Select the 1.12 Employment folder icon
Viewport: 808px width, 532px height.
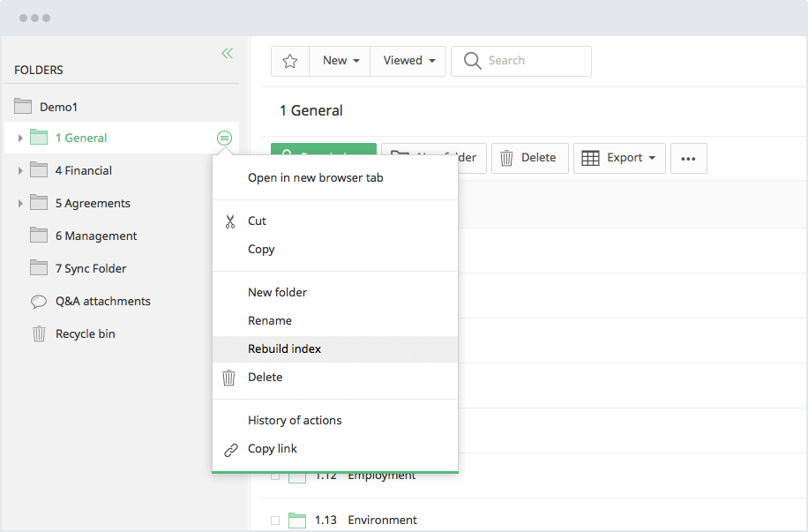click(x=297, y=475)
